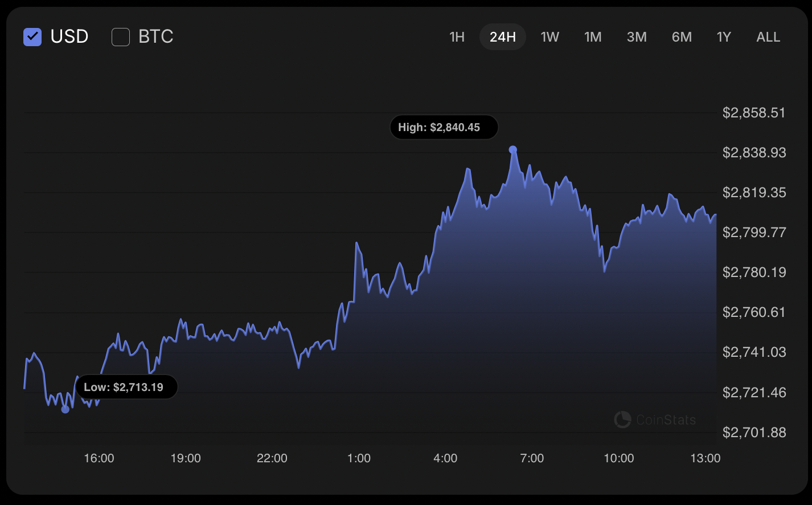
Task: Click the $2,858.51 axis label
Action: pyautogui.click(x=754, y=113)
